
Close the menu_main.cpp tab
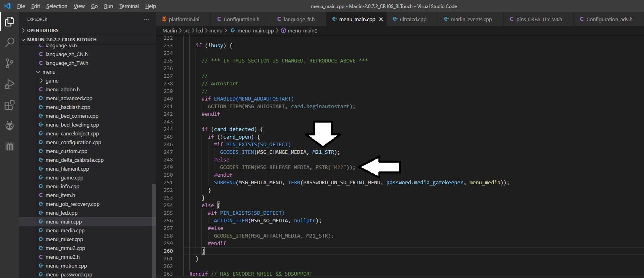coord(381,19)
